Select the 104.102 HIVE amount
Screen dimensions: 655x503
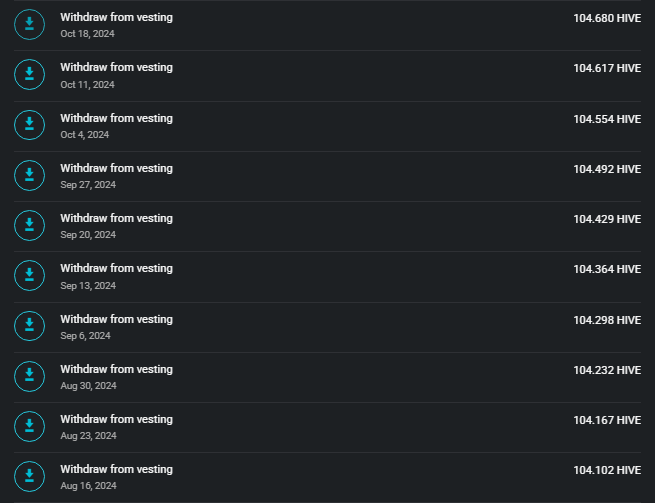coord(607,470)
